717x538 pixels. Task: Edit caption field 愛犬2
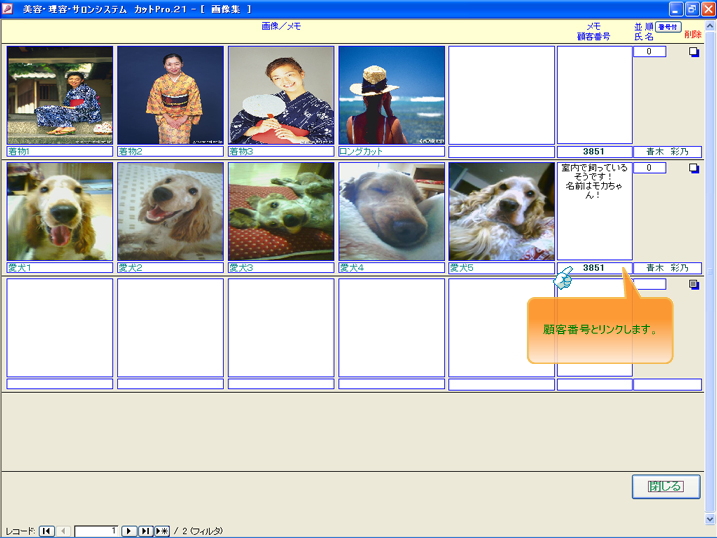[x=171, y=267]
